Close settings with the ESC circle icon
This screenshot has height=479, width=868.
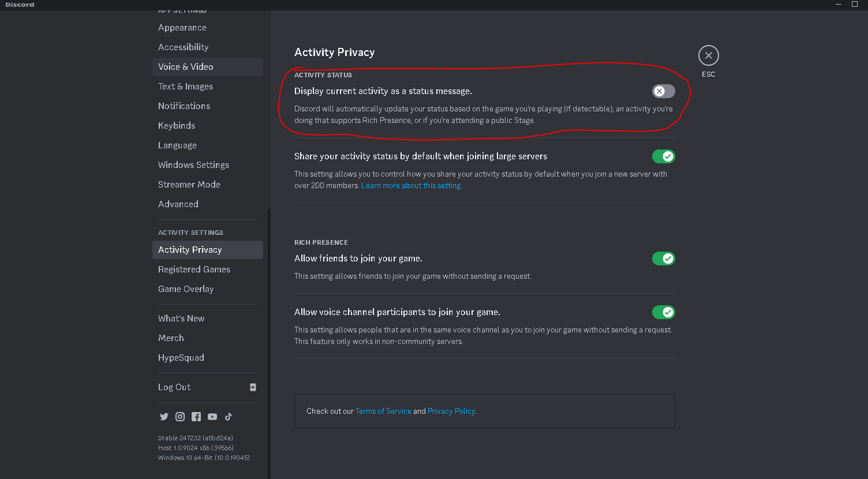tap(708, 56)
